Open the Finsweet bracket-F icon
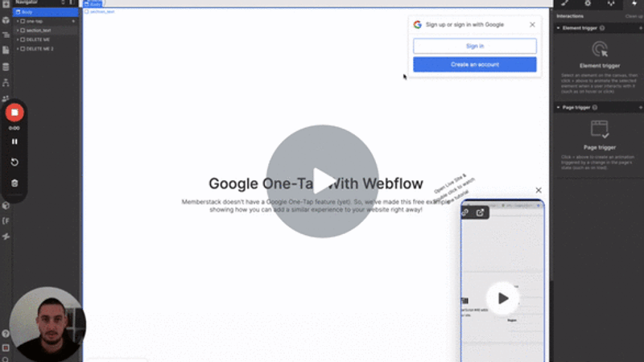Screen dimensions: 644x362 pos(6,220)
